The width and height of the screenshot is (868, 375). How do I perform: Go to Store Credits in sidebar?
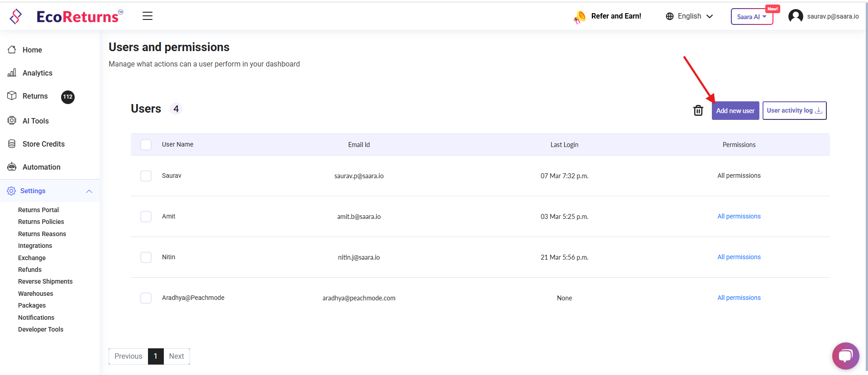[x=43, y=144]
